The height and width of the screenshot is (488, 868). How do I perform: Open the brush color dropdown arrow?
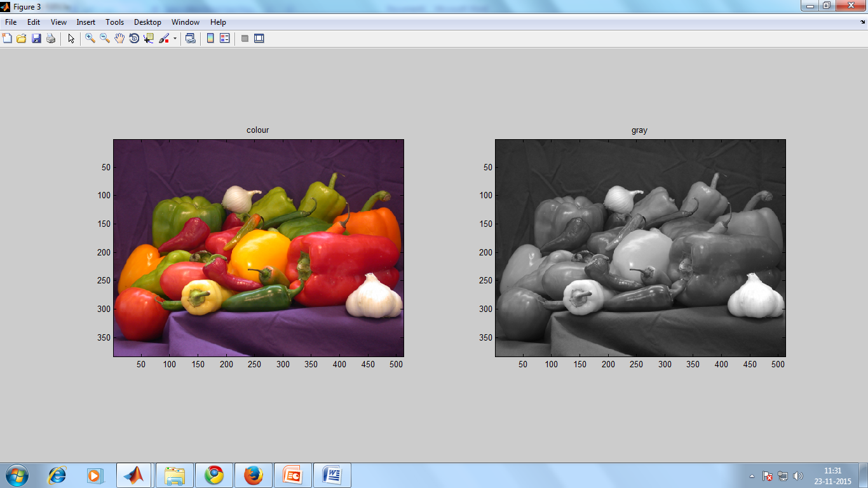pos(174,38)
